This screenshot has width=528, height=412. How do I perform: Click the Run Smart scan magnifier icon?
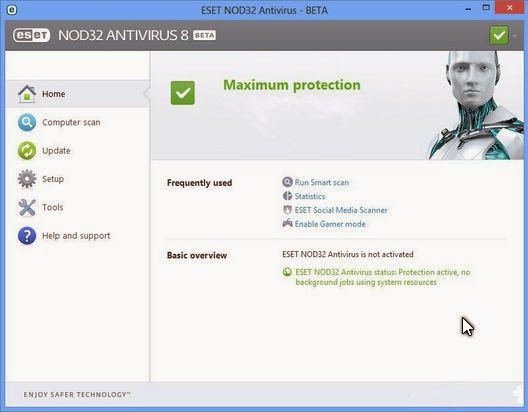click(287, 182)
